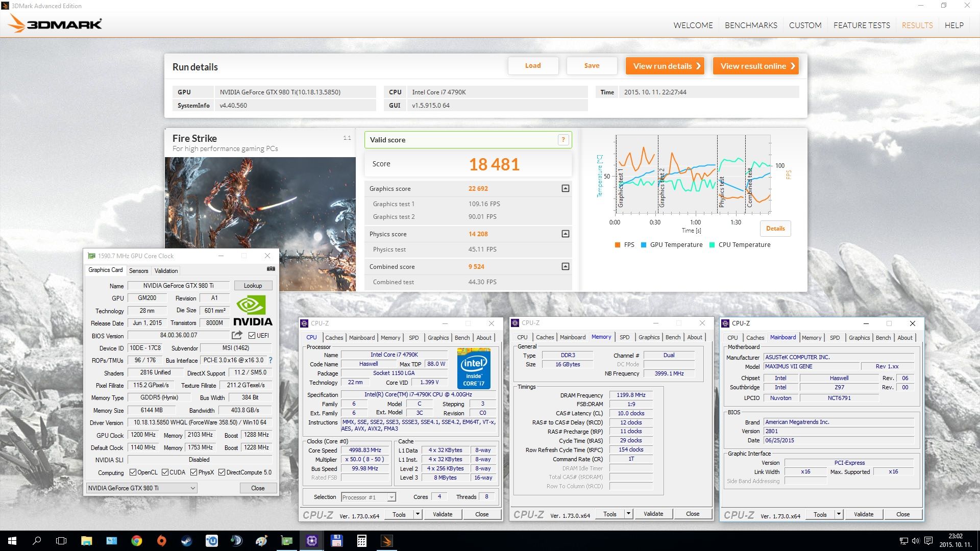This screenshot has width=980, height=551.
Task: Open Task View from the taskbar
Action: click(61, 541)
